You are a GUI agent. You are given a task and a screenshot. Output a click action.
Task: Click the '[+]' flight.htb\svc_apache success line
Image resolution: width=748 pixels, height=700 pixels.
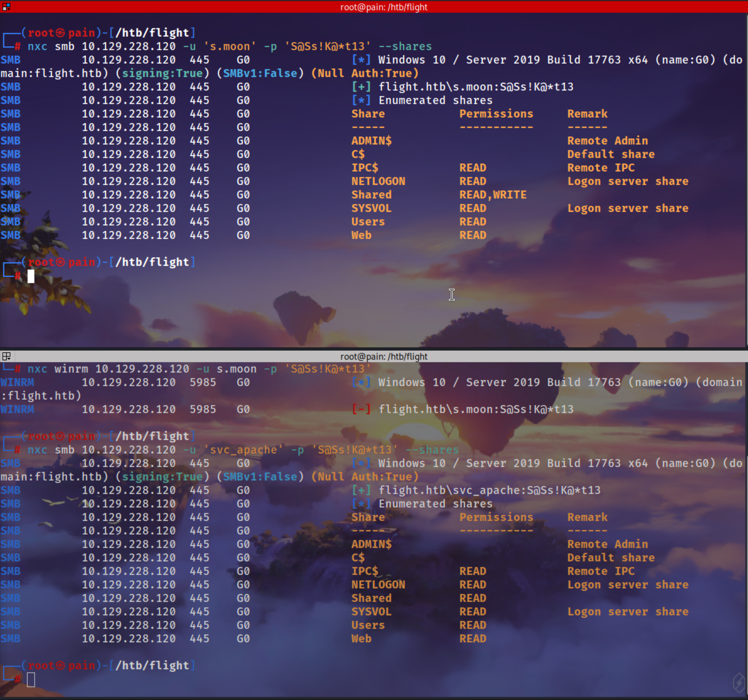pos(476,490)
